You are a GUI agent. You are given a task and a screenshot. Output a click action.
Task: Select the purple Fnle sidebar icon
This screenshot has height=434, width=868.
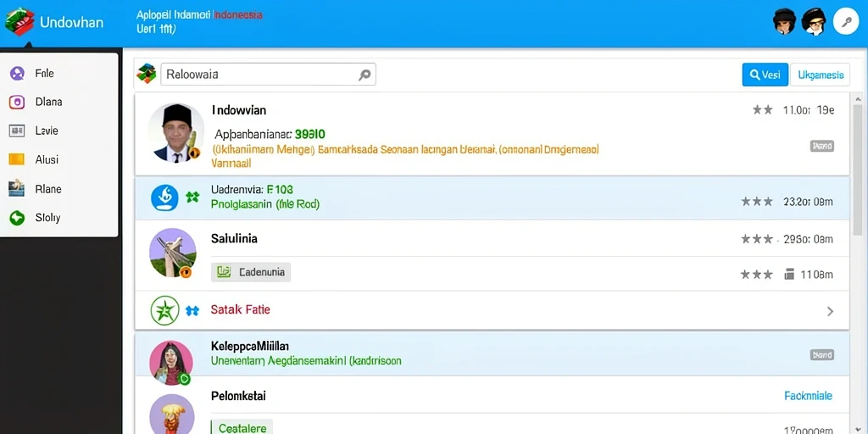click(17, 73)
